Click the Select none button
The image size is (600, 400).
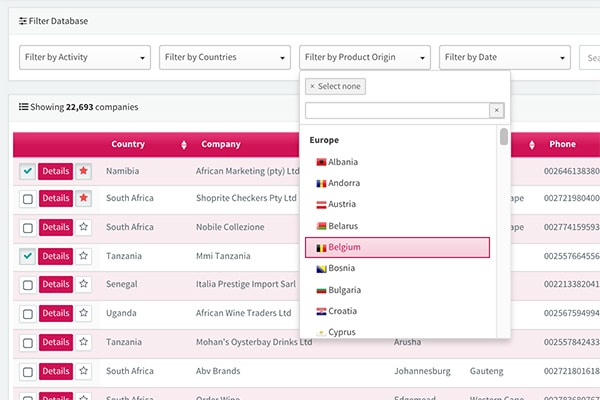coord(335,87)
